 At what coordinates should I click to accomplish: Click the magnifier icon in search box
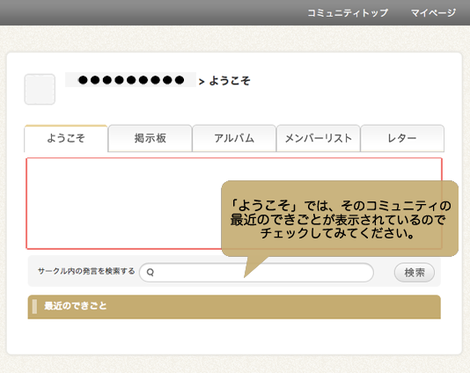click(x=150, y=272)
